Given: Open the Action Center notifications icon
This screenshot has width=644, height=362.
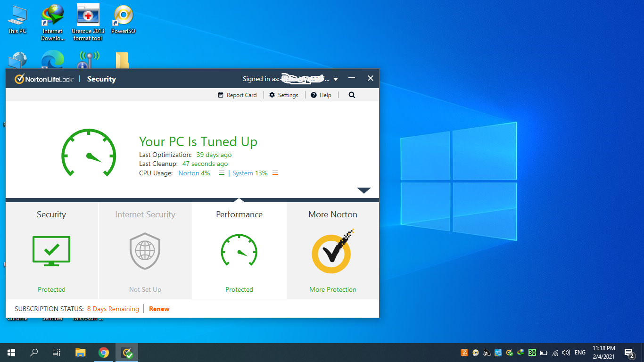Looking at the screenshot, I should coord(629,353).
